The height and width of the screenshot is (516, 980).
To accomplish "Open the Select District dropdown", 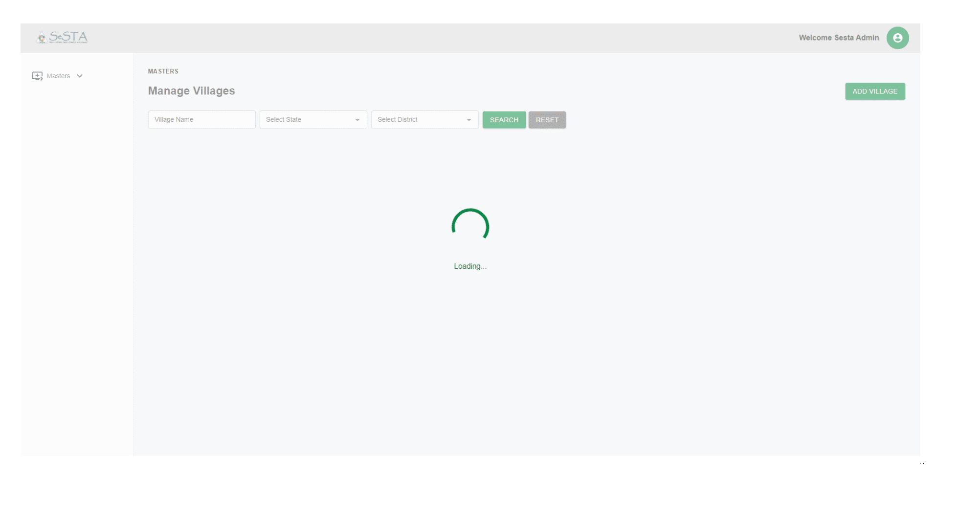I will tap(424, 120).
